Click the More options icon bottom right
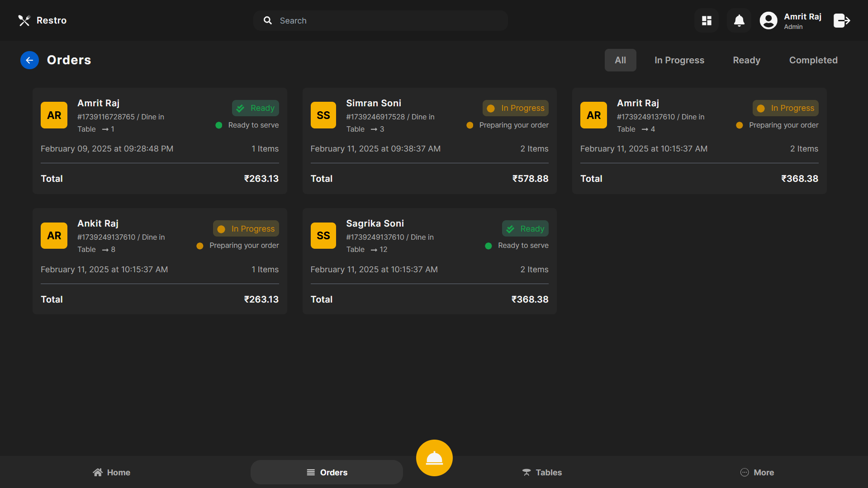 pos(744,472)
